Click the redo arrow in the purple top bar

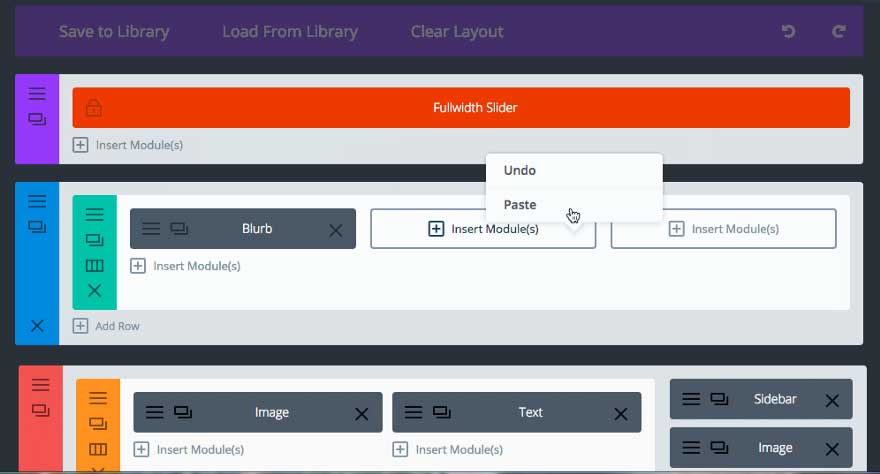838,31
